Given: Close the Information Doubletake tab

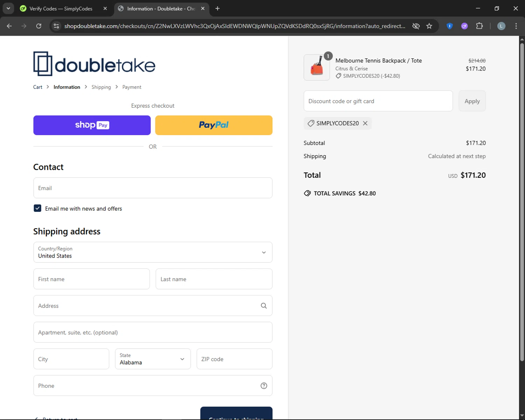Looking at the screenshot, I should pos(203,8).
